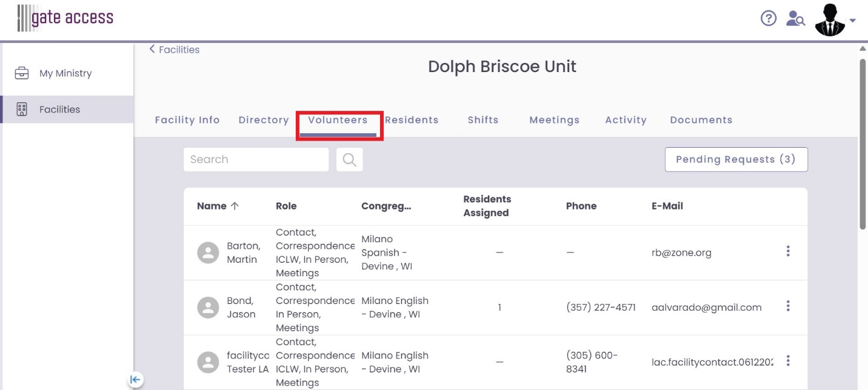Open My Ministry in the sidebar
The width and height of the screenshot is (868, 390).
click(x=65, y=73)
